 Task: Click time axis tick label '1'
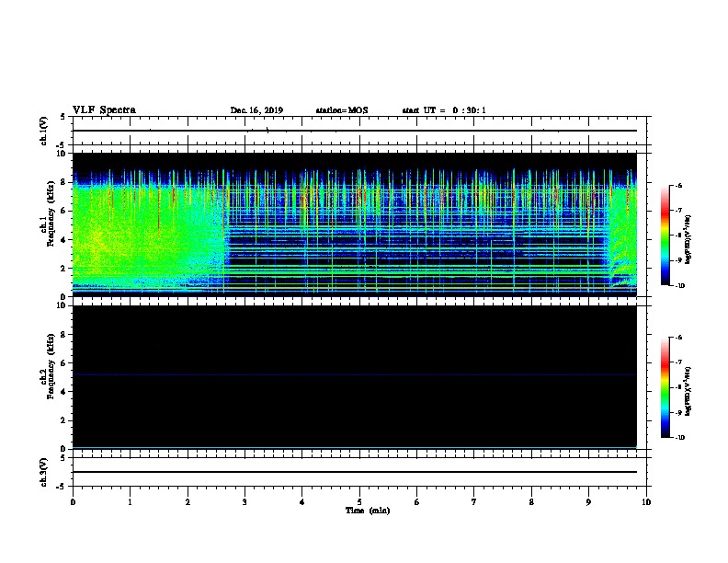click(x=130, y=501)
